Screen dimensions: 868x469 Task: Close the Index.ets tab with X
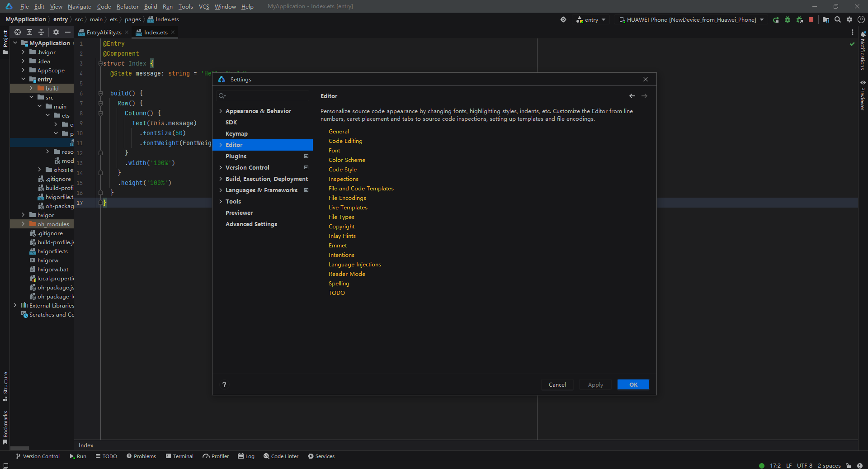point(173,33)
